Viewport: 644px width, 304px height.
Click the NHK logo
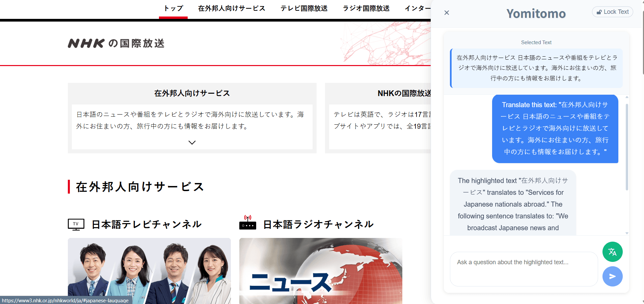tap(85, 43)
